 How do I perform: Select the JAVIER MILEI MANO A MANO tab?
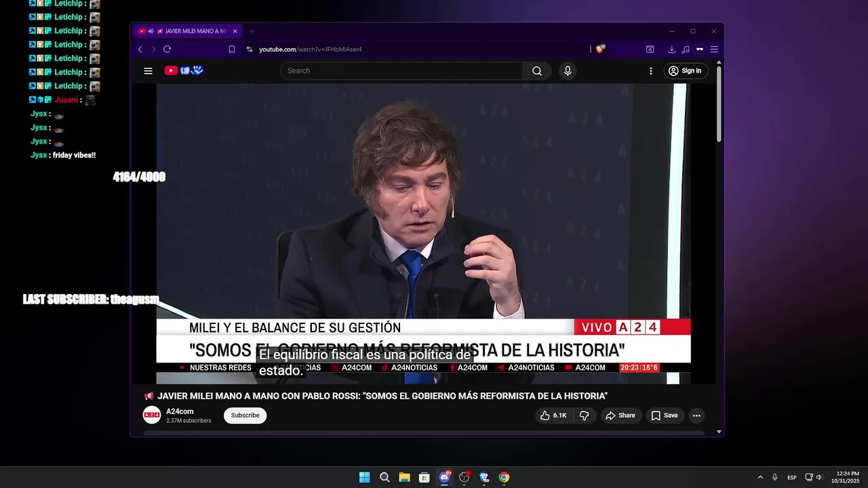(188, 31)
